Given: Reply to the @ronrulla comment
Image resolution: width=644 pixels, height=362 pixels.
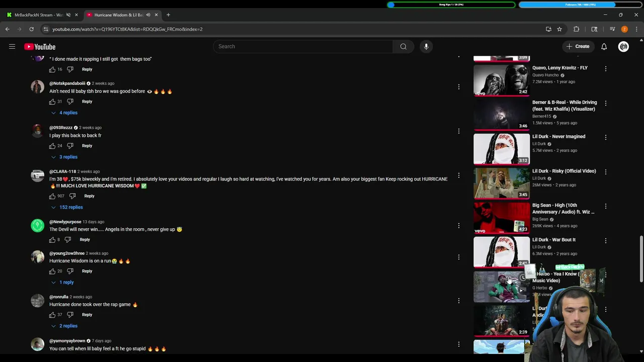Looking at the screenshot, I should click(87, 315).
